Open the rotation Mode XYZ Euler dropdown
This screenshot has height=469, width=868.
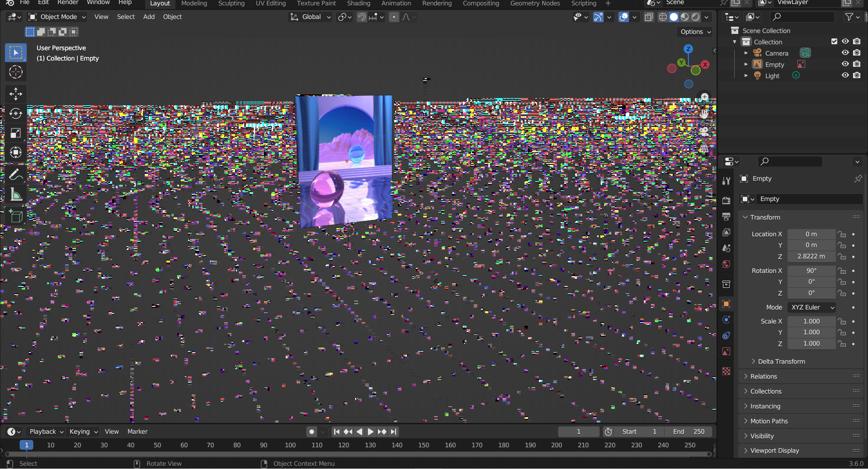click(x=811, y=307)
